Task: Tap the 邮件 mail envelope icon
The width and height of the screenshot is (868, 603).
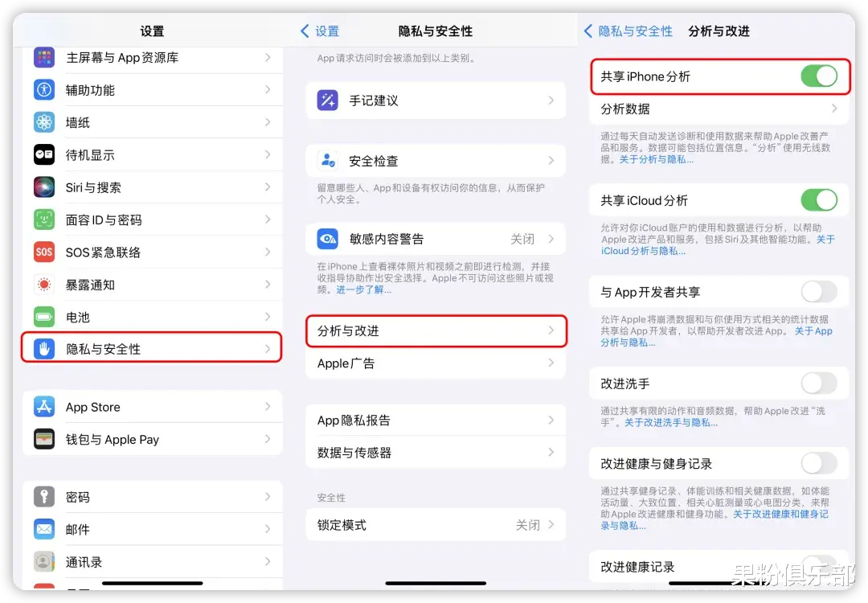Action: [x=44, y=529]
